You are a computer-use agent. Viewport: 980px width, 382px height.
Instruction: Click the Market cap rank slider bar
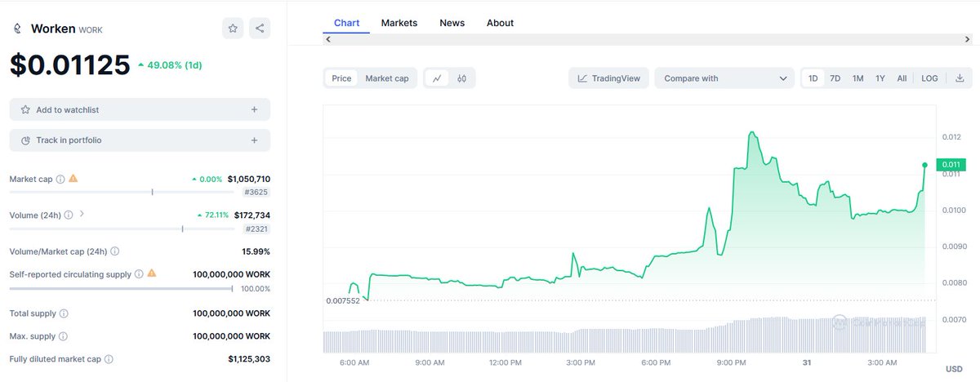pyautogui.click(x=122, y=192)
